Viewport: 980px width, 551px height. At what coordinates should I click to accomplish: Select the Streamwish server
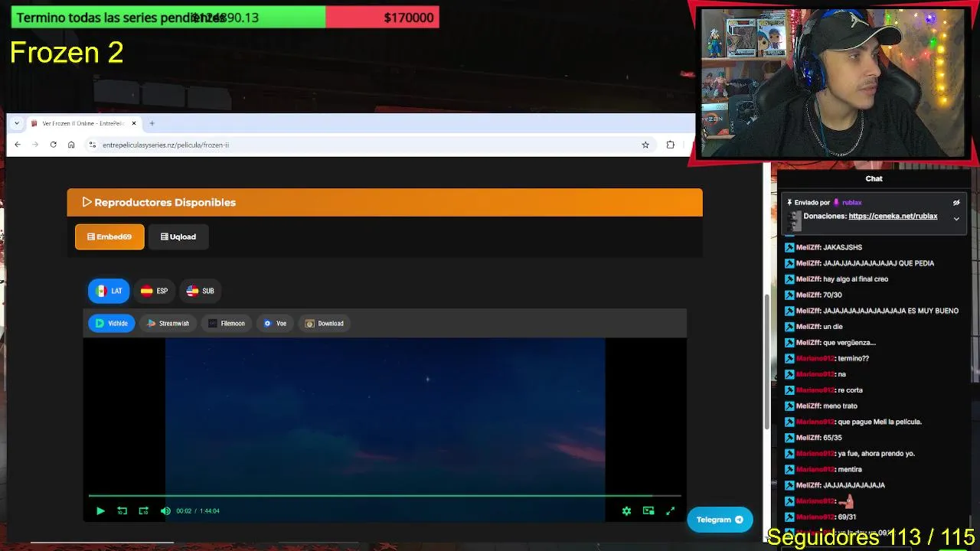click(x=168, y=323)
